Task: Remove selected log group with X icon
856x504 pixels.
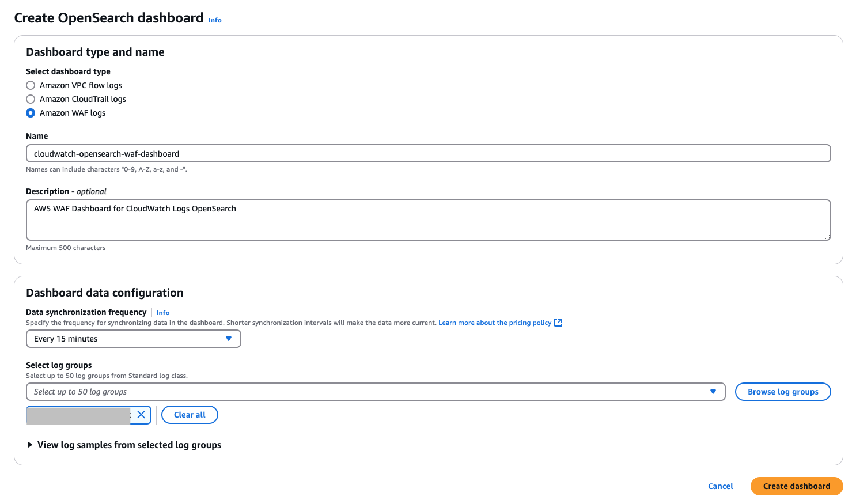Action: click(141, 415)
